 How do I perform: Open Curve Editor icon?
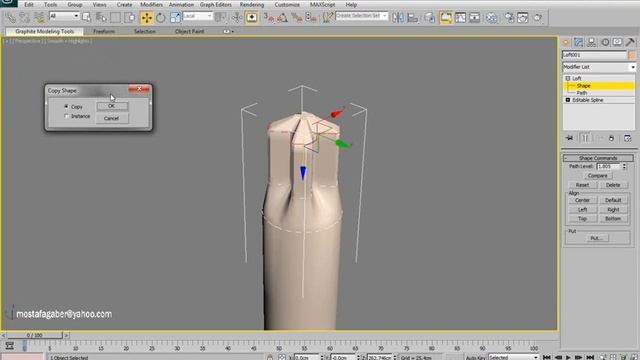[460, 18]
